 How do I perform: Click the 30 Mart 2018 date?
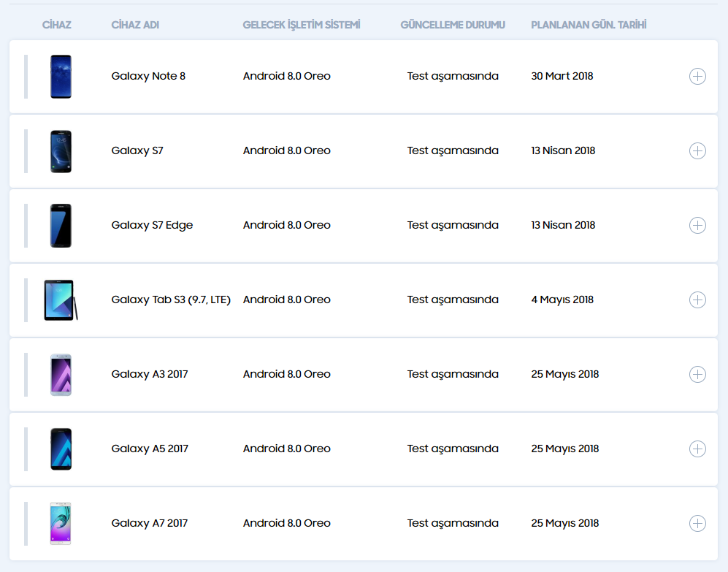pos(562,76)
